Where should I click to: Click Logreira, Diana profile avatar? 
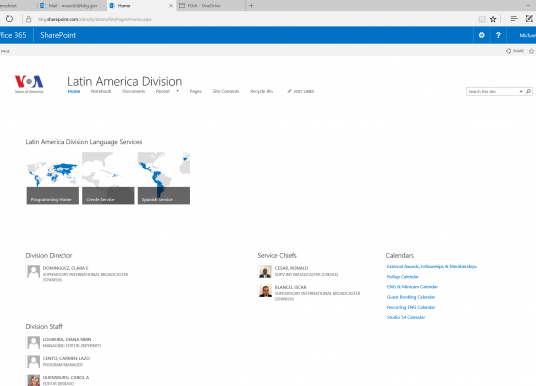[x=33, y=343]
